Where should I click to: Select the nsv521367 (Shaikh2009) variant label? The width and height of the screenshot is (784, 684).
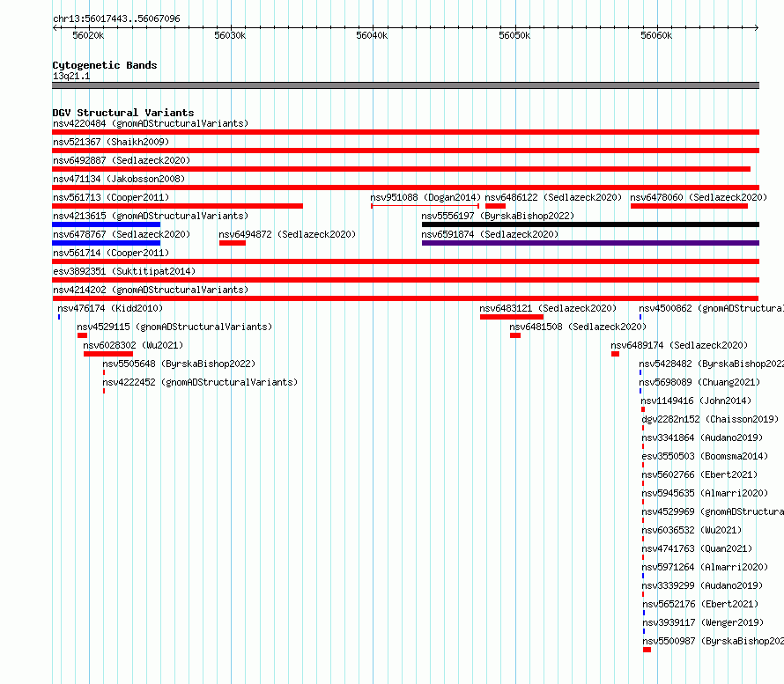coord(111,142)
